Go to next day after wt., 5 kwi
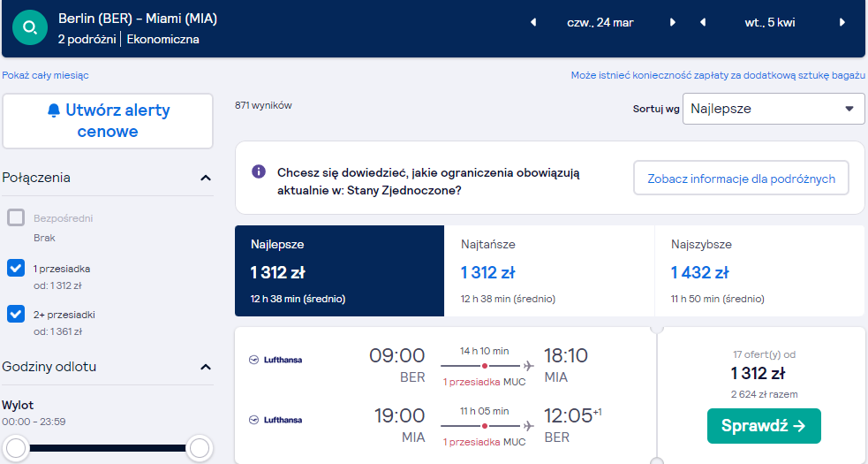This screenshot has width=868, height=464. tap(842, 23)
